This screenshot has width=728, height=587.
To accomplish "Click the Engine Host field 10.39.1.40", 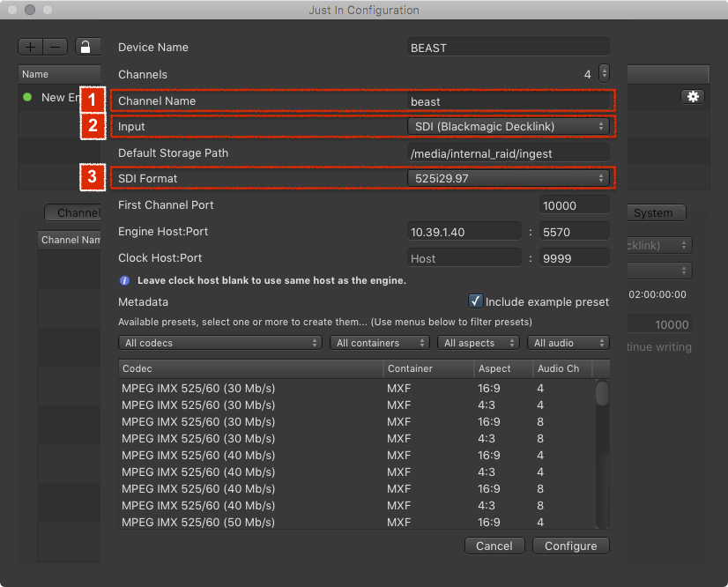I will [464, 232].
